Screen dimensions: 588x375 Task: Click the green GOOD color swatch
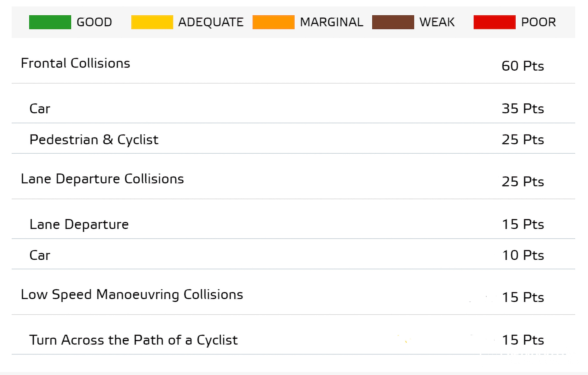[50, 22]
